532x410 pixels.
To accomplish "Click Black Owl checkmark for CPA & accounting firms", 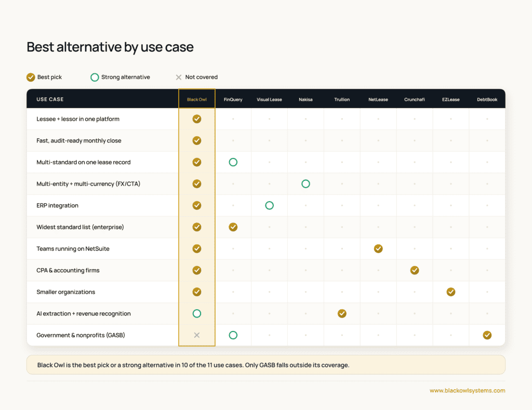I will [x=197, y=270].
